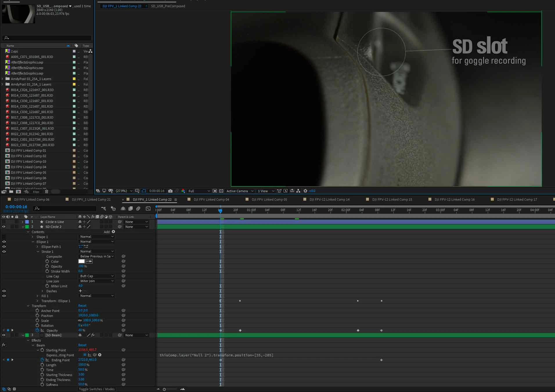Open the Miter Join dropdown
555x392 pixels.
(x=96, y=281)
